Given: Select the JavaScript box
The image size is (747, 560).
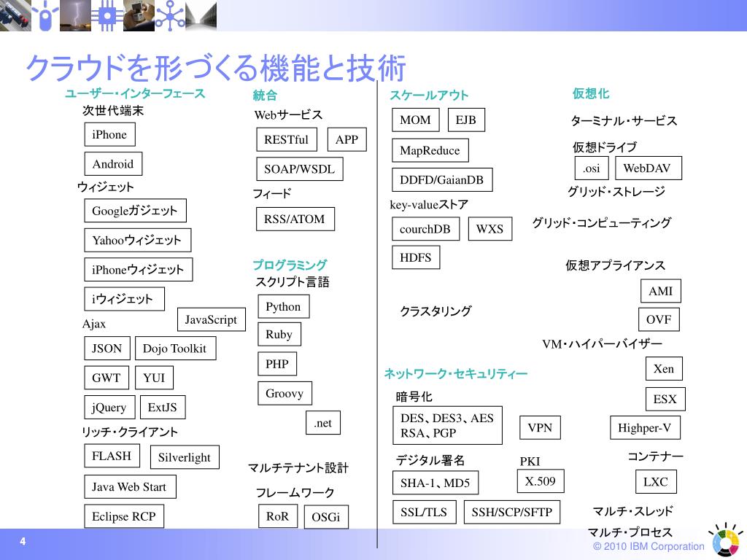Looking at the screenshot, I should (212, 319).
